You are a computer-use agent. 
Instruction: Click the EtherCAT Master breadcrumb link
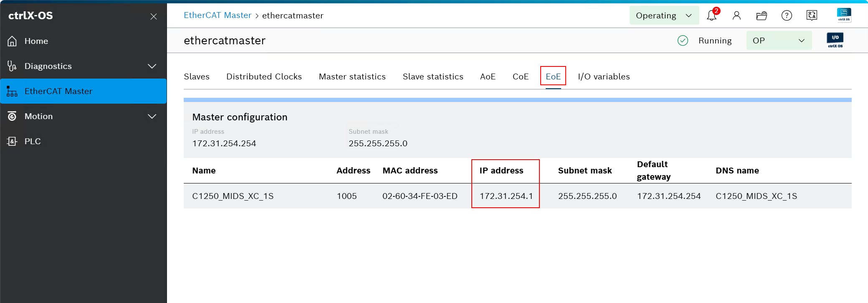[x=218, y=15]
